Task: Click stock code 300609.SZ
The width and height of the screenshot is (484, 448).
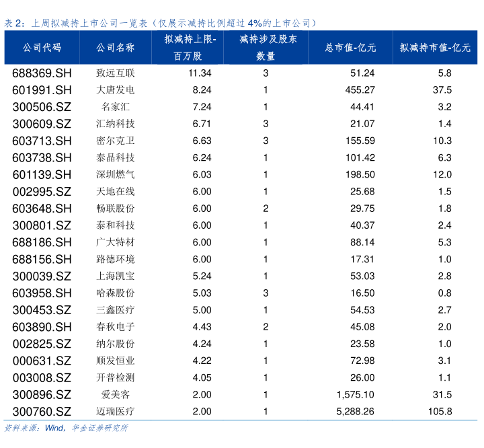Action: pos(42,124)
